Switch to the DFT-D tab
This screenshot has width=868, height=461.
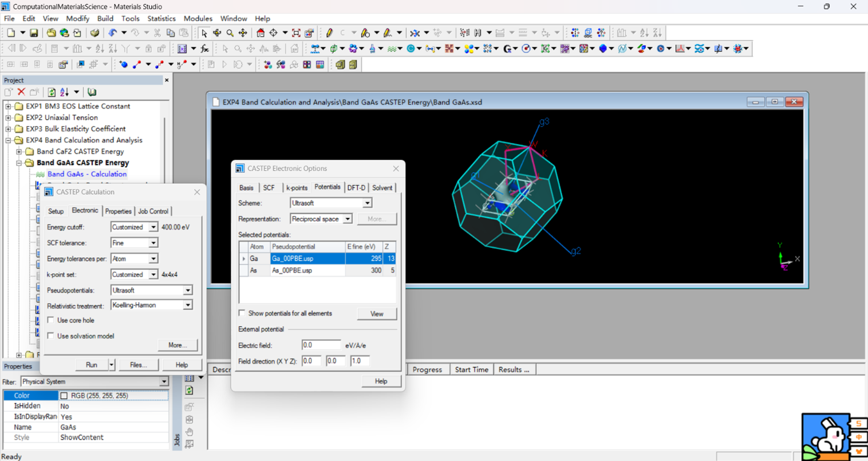[356, 188]
